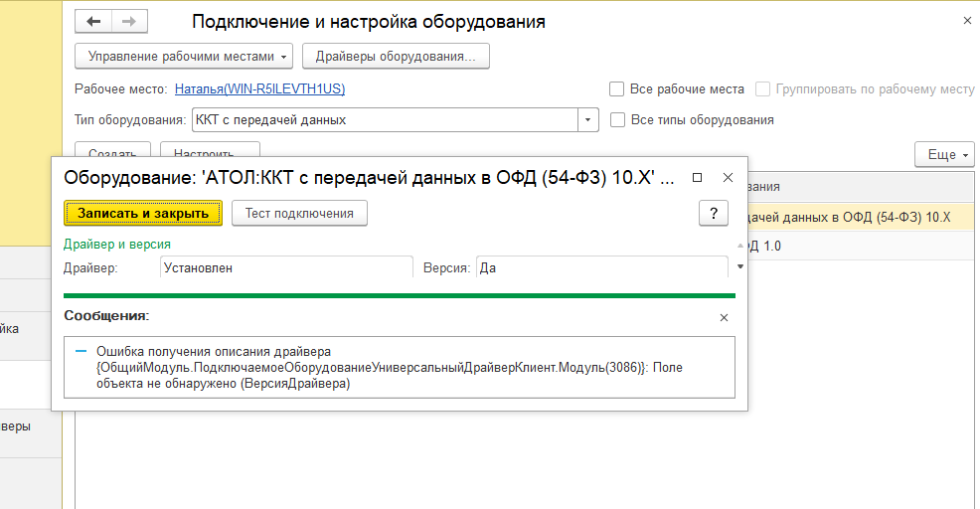This screenshot has width=980, height=509.
Task: Close the equipment setup page
Action: 967,20
